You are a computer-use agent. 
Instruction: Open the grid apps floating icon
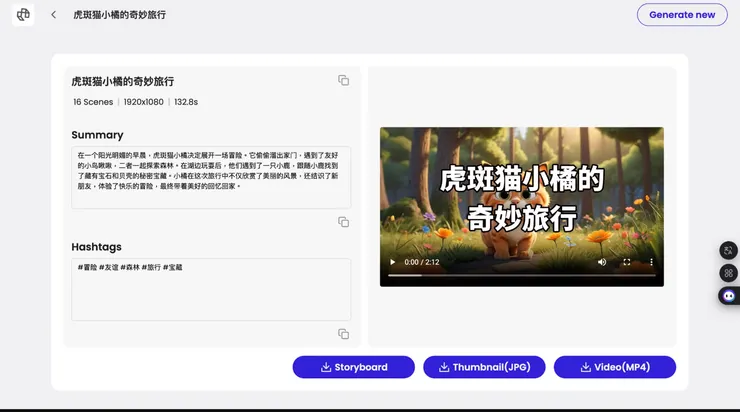click(728, 273)
